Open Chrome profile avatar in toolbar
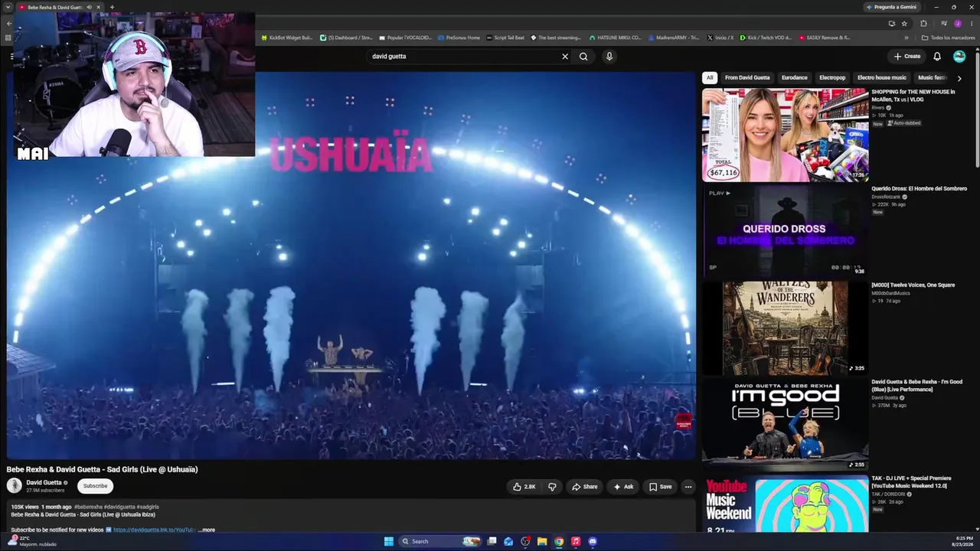The image size is (980, 551). click(x=957, y=24)
